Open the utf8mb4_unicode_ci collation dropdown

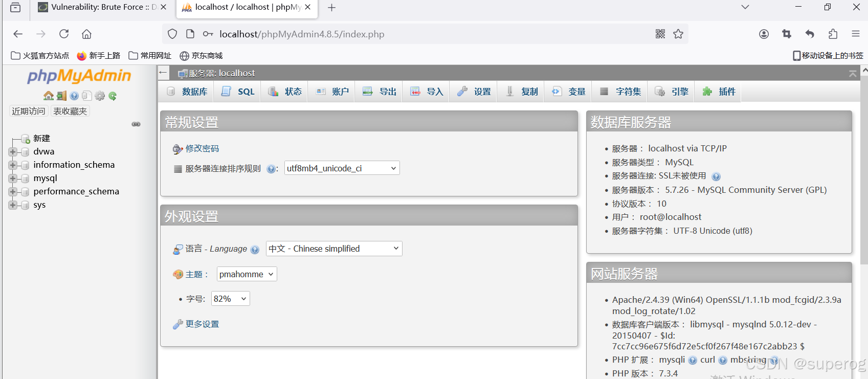[342, 168]
